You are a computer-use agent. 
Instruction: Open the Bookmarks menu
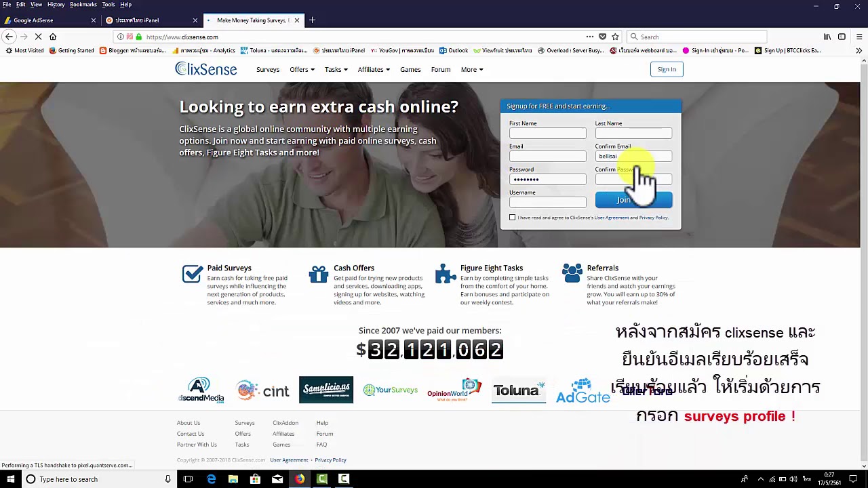coord(83,5)
